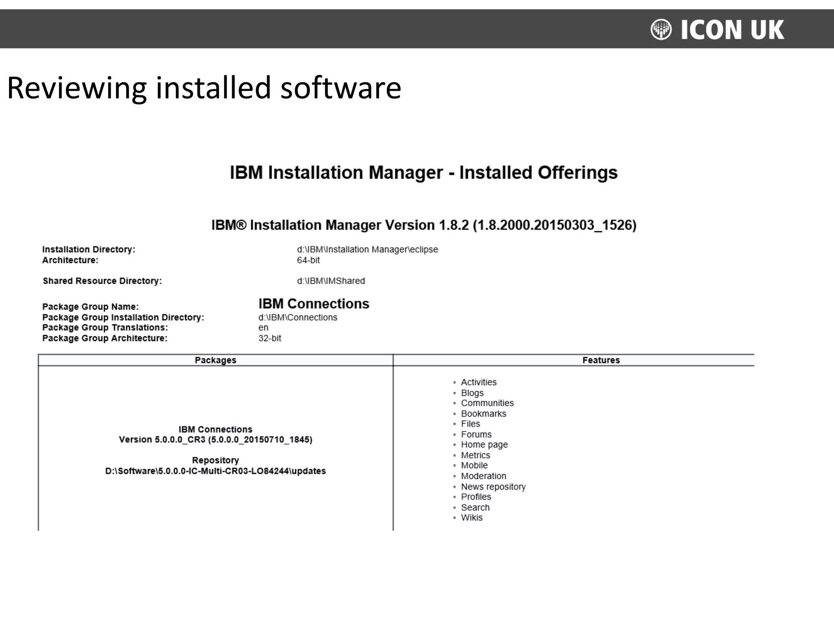Click the 'en' translations value
This screenshot has width=834, height=644.
point(263,328)
